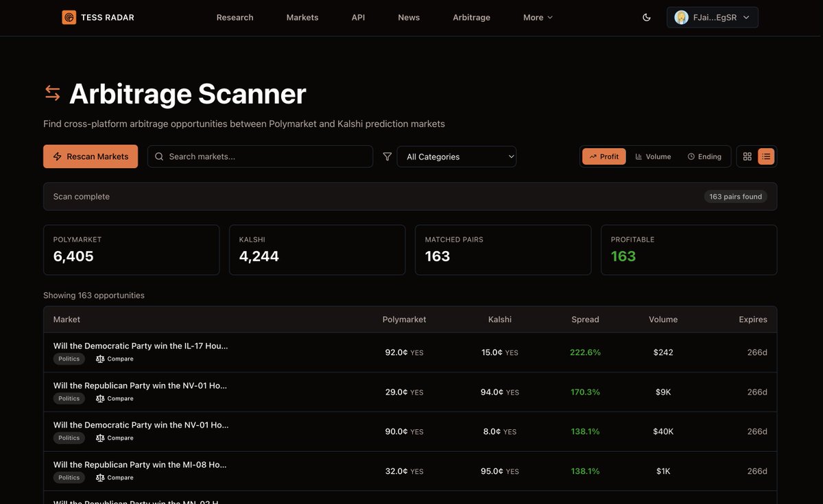Click the filter funnel icon
Screen dimensions: 823x504
387,156
